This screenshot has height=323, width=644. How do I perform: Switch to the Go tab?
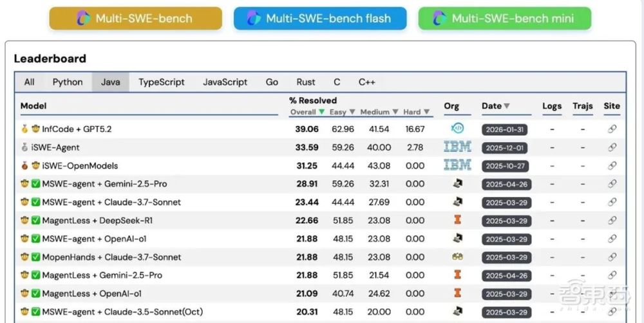tap(272, 82)
